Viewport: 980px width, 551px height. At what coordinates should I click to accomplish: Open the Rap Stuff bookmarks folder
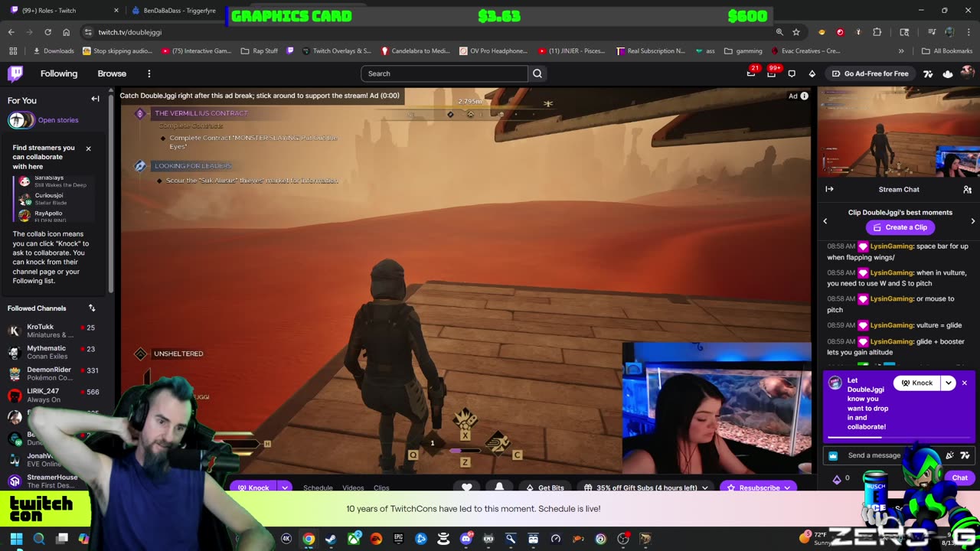click(x=260, y=51)
